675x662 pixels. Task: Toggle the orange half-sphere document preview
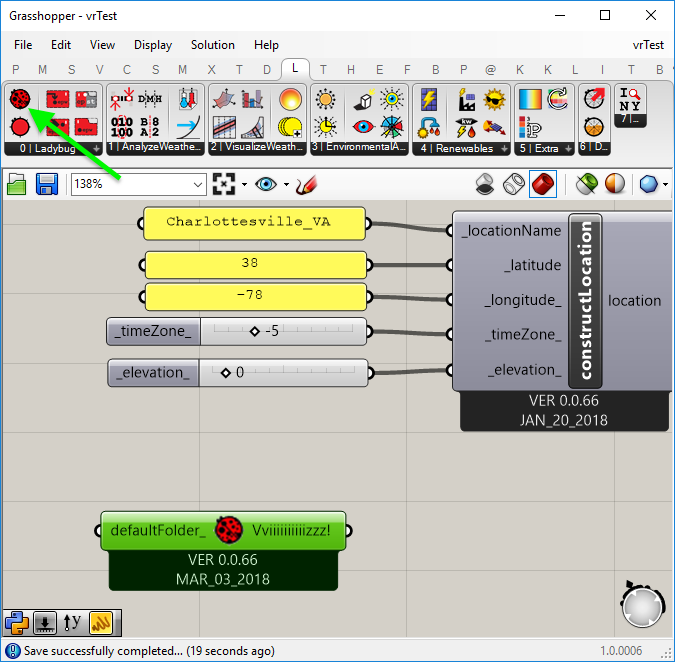point(615,184)
